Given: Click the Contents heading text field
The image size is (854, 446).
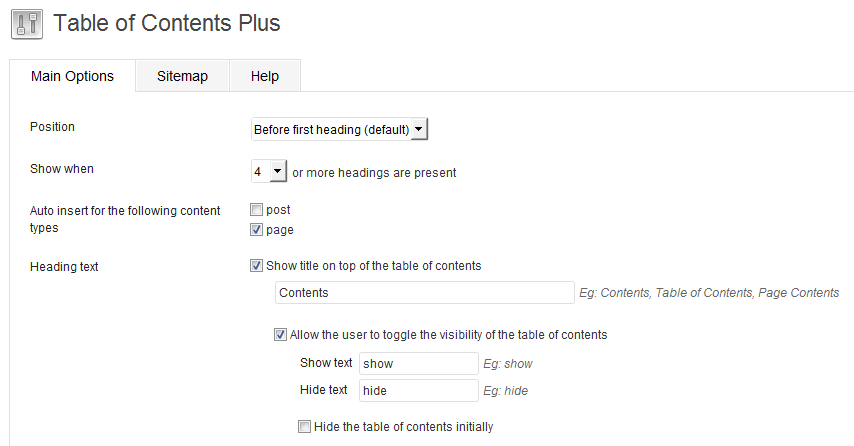Looking at the screenshot, I should click(x=423, y=293).
